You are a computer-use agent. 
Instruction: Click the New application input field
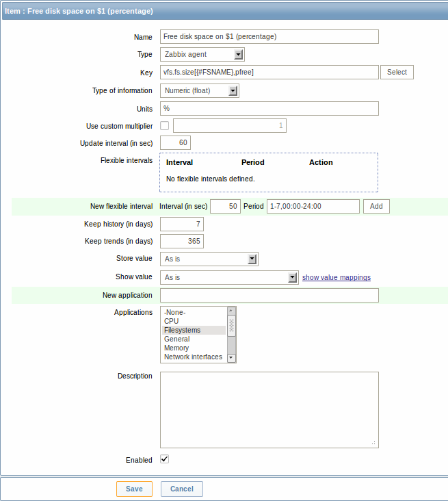pos(269,295)
